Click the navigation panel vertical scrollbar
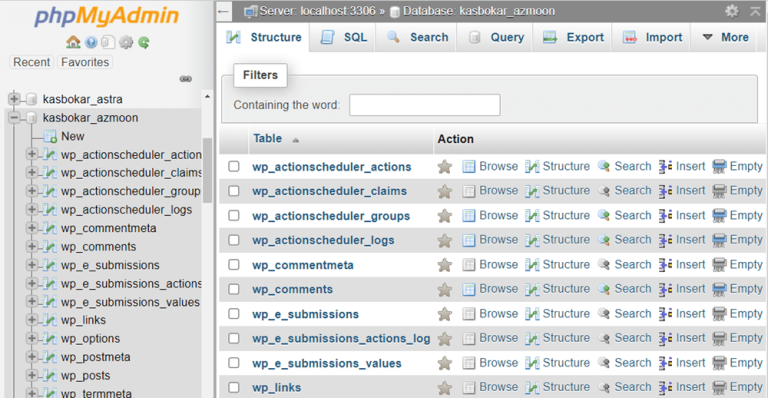768x398 pixels. pyautogui.click(x=207, y=170)
